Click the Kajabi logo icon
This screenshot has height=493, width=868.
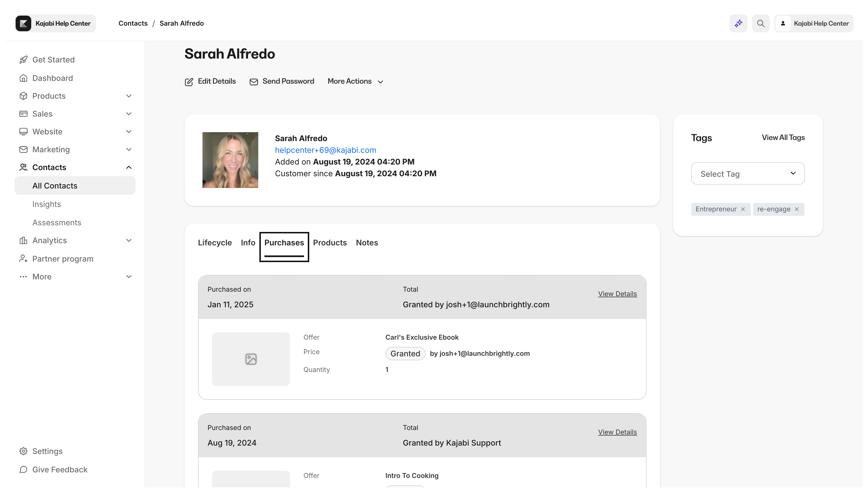23,23
